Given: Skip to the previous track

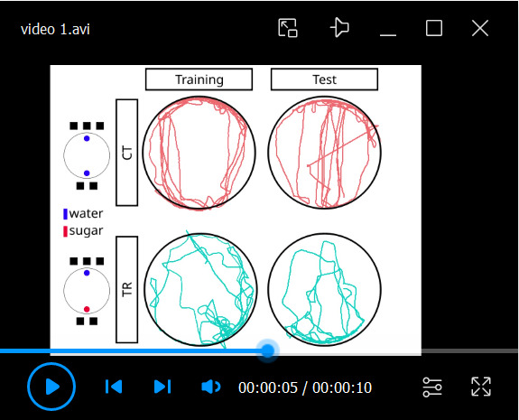Looking at the screenshot, I should pos(114,387).
